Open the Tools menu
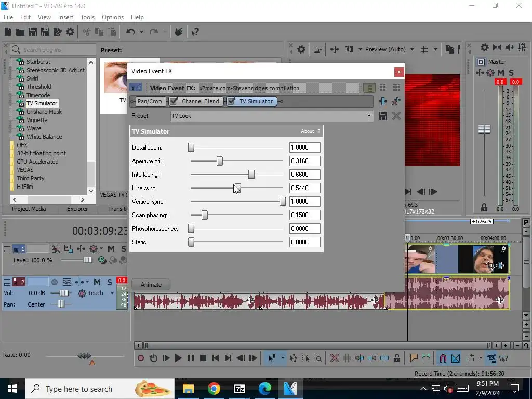The image size is (532, 399). tap(87, 17)
